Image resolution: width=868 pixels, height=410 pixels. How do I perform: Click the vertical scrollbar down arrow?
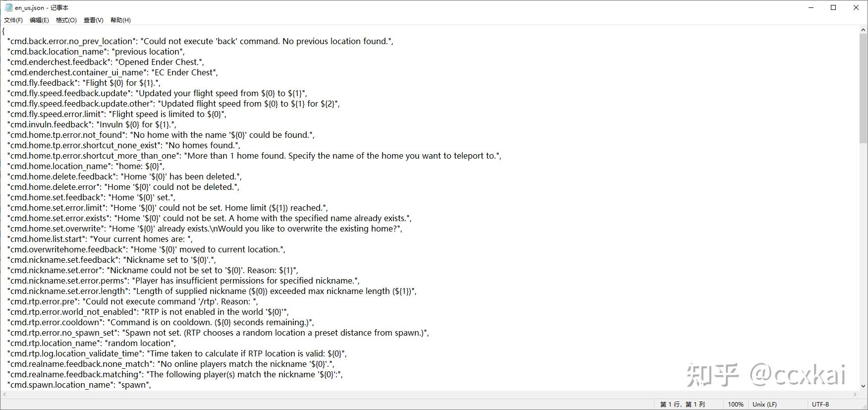tap(864, 386)
